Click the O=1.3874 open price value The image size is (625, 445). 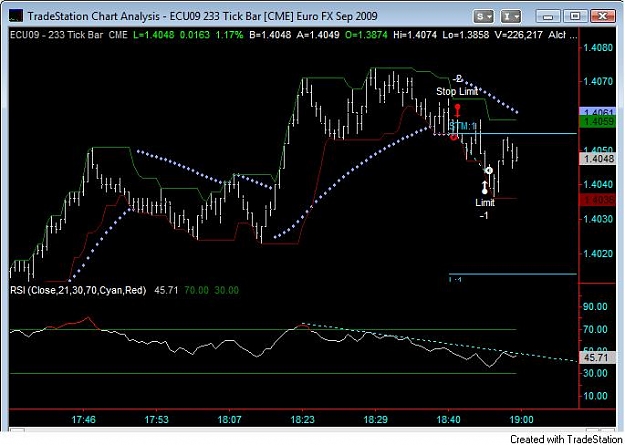(366, 35)
